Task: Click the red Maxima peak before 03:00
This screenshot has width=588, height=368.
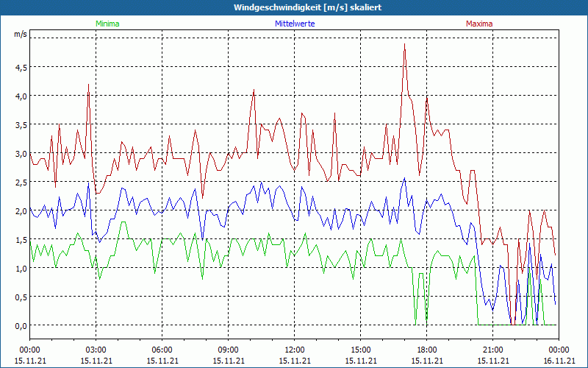Action: pyautogui.click(x=88, y=85)
